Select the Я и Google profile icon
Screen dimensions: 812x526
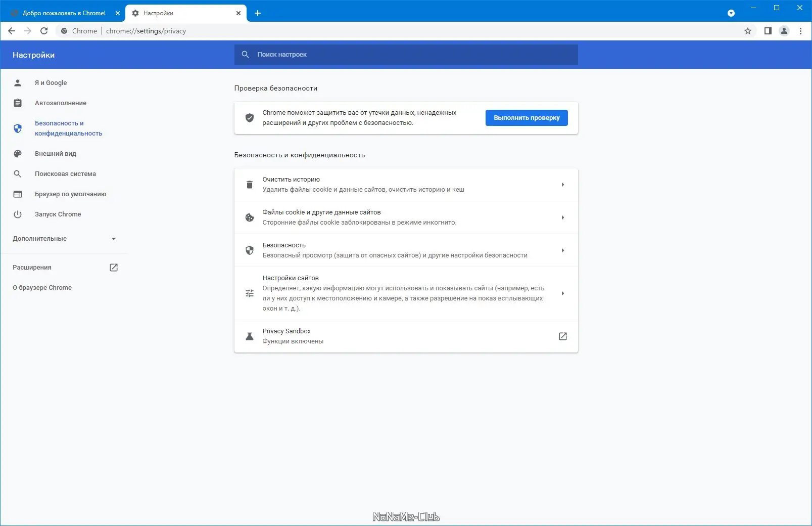[18, 82]
